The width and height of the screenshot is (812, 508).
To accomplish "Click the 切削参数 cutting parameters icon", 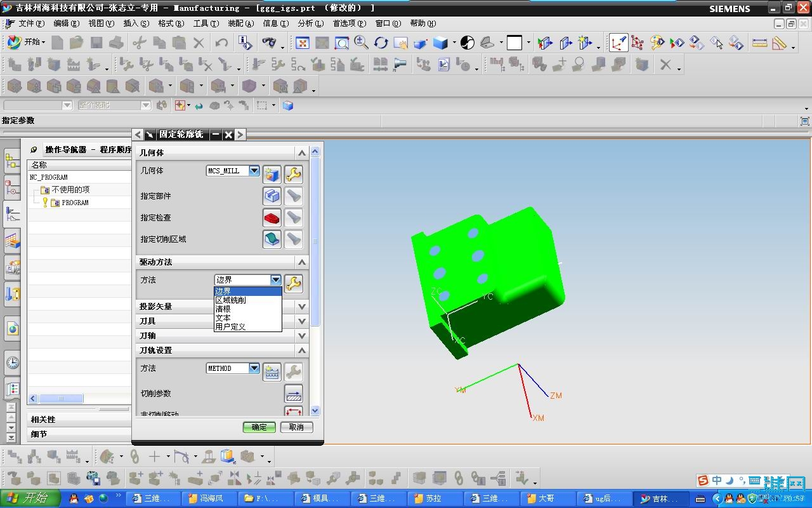I will (293, 394).
